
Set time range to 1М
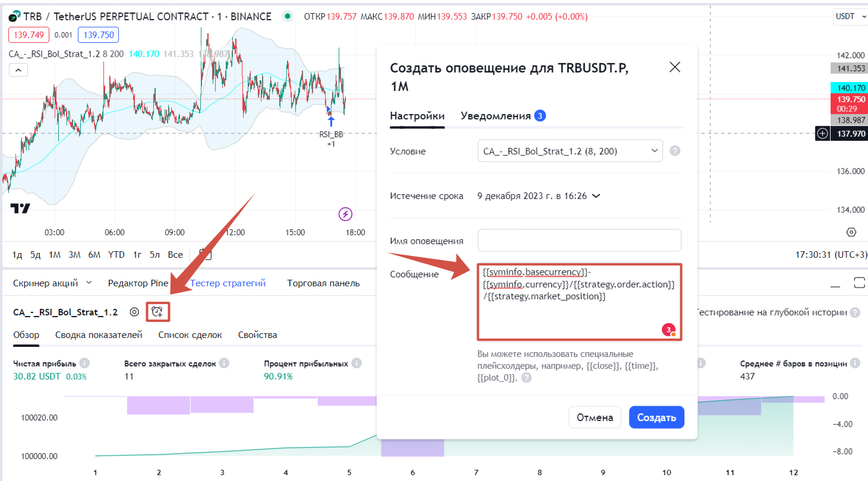coord(55,254)
